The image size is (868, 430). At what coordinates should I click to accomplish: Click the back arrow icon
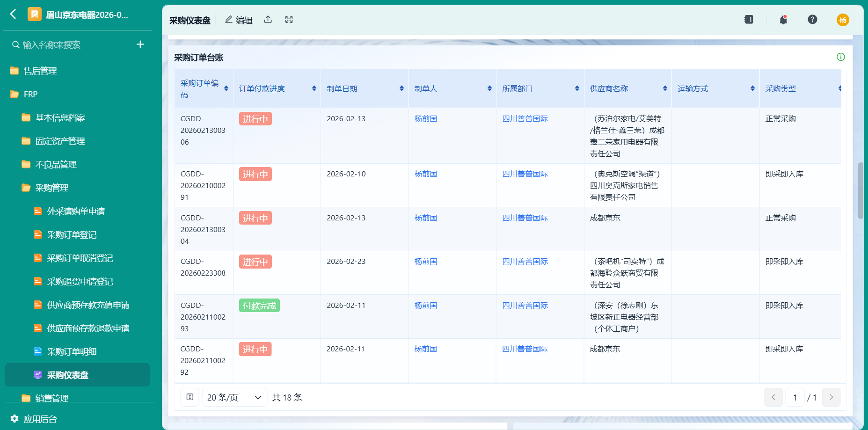[x=13, y=14]
